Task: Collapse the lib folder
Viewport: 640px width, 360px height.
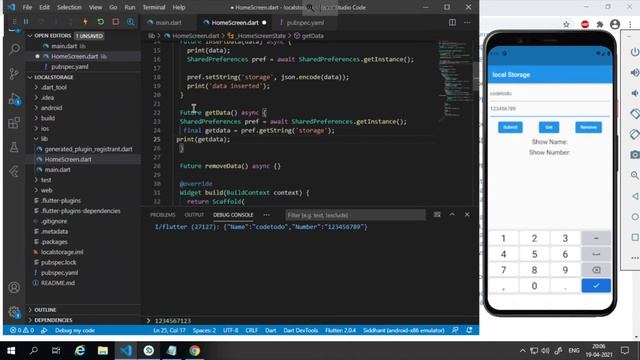Action: coord(44,139)
